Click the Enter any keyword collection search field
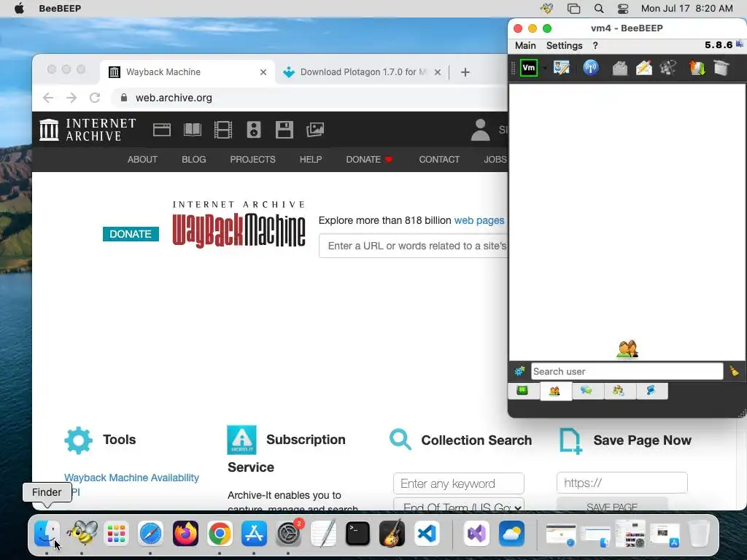Screen dimensions: 747x560 pyautogui.click(x=459, y=483)
